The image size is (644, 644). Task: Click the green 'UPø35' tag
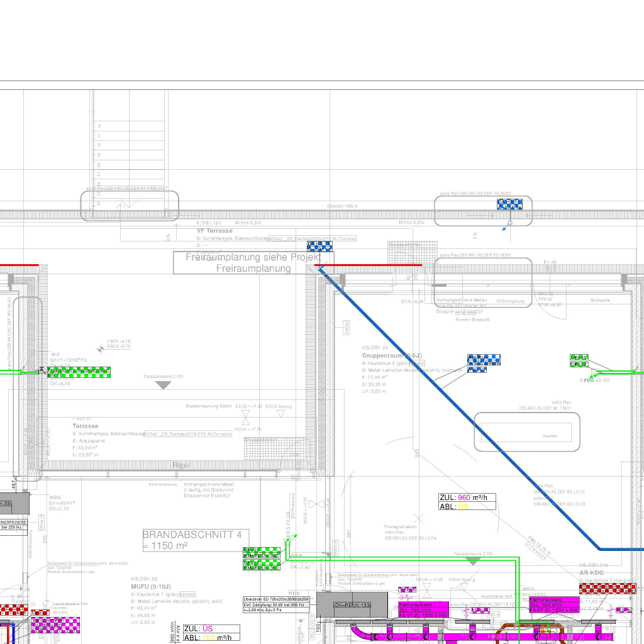579,357
